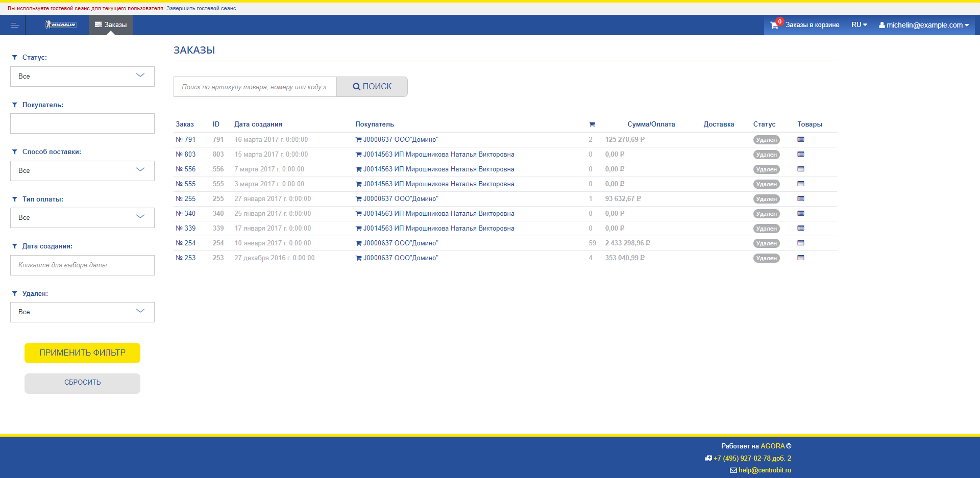The height and width of the screenshot is (478, 980).
Task: Open order № 340 link
Action: pyautogui.click(x=186, y=214)
